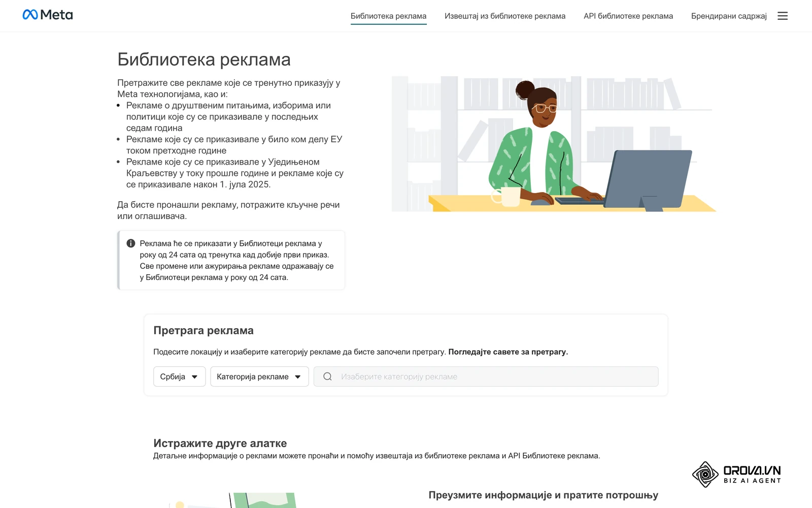
Task: Click the 'Да бисте пронашли рекламу' paragraph
Action: click(x=228, y=210)
